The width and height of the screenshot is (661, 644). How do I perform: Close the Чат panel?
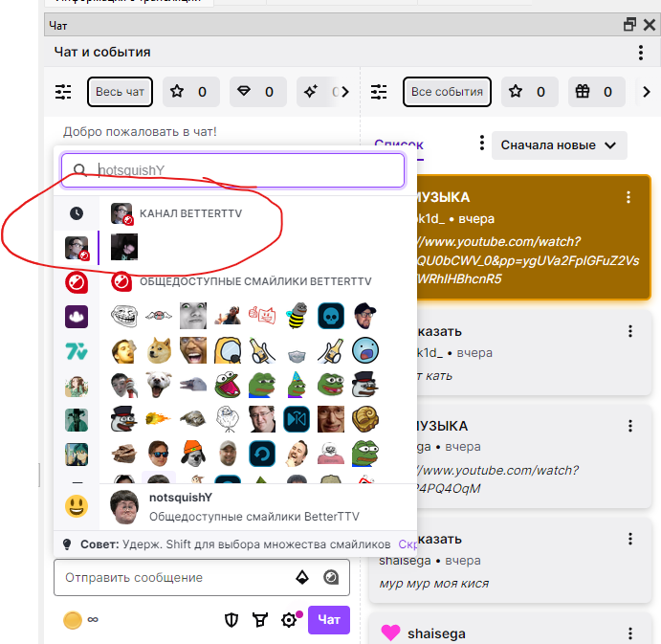650,25
